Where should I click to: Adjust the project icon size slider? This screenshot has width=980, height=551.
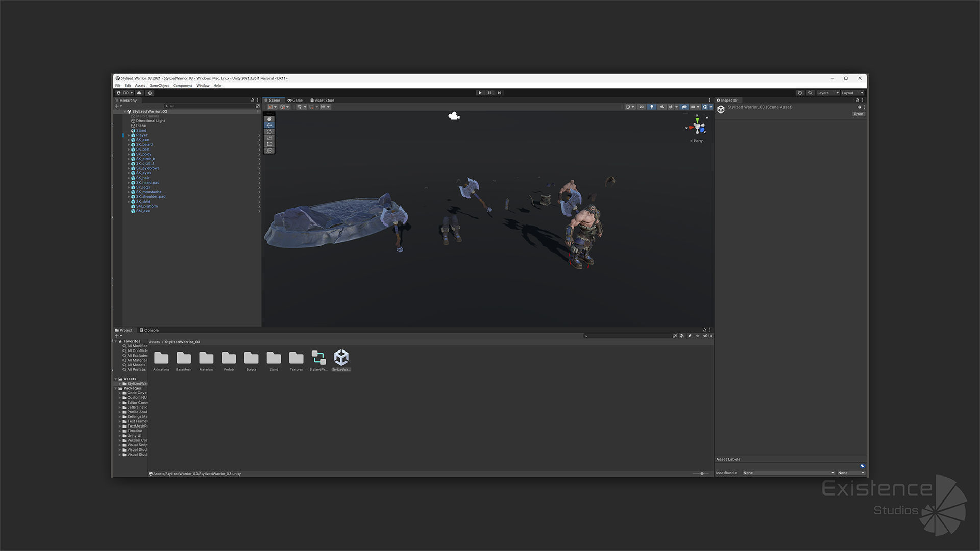tap(702, 474)
